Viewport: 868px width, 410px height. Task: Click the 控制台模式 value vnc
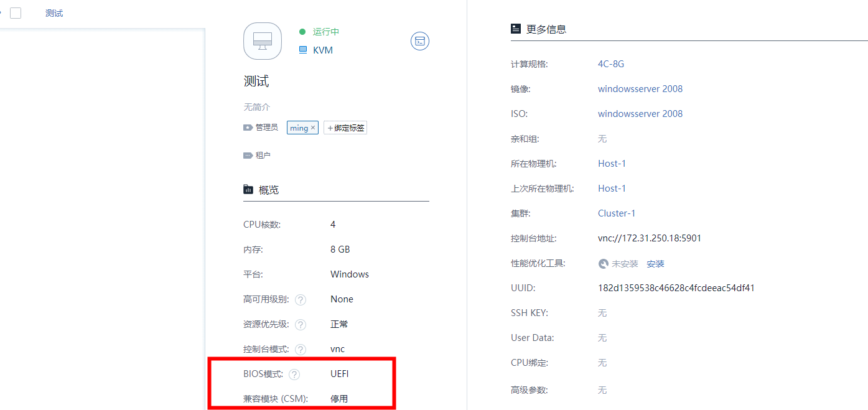337,349
